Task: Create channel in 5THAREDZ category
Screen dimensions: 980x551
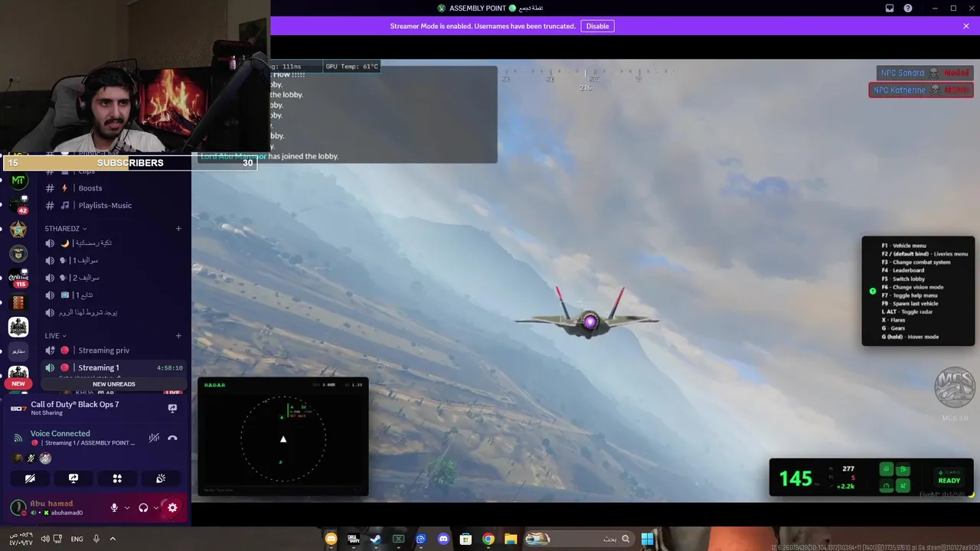Action: pyautogui.click(x=178, y=228)
